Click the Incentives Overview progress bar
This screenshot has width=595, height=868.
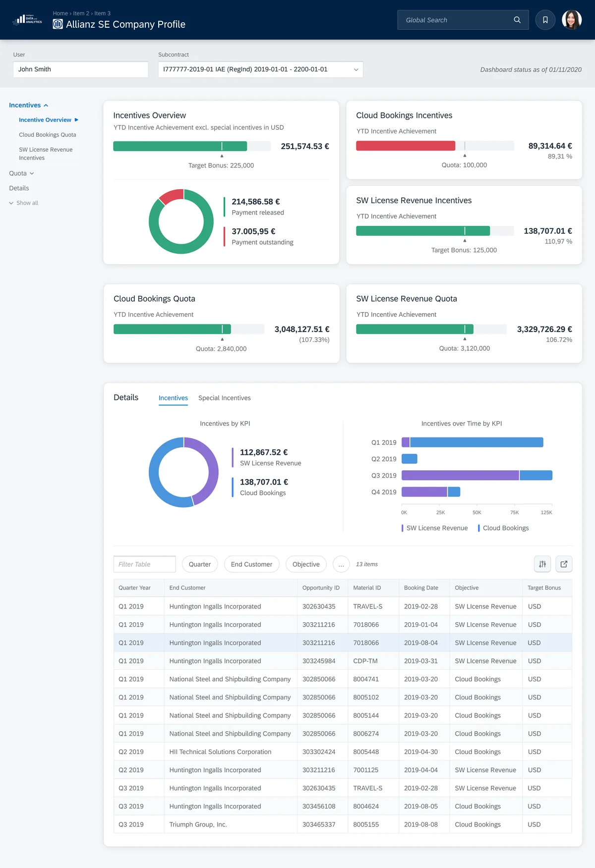click(192, 146)
